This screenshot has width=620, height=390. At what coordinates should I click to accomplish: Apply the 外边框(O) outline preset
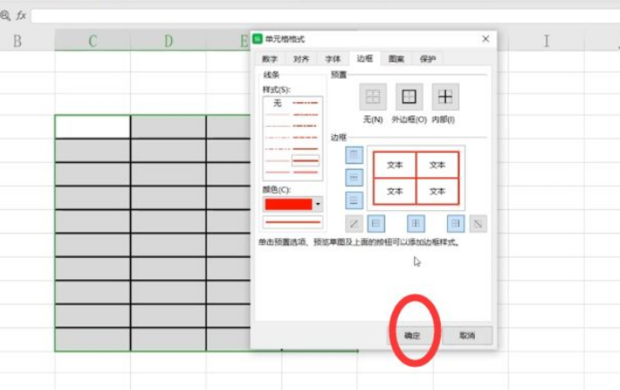click(409, 97)
